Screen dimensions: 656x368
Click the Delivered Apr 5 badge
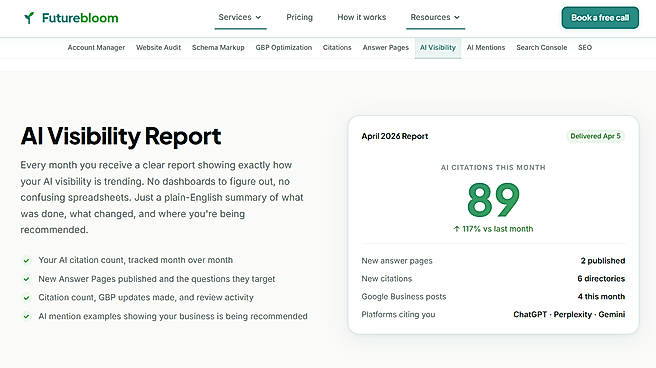pos(595,136)
